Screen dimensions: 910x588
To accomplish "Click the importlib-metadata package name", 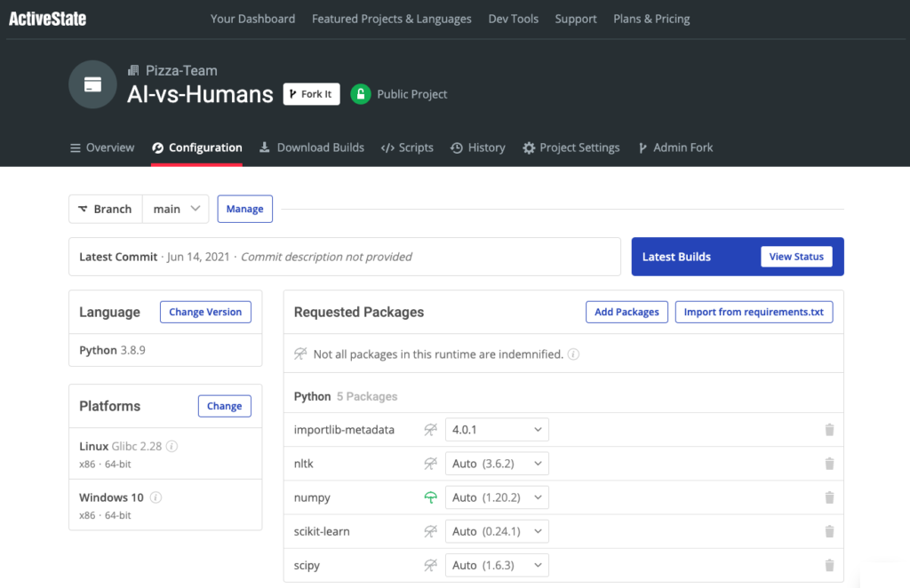I will [x=344, y=430].
